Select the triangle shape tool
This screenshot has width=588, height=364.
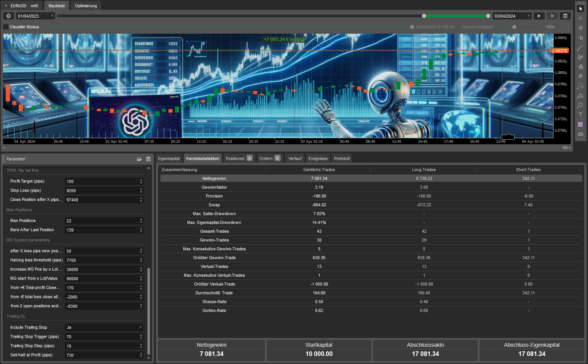(x=580, y=95)
